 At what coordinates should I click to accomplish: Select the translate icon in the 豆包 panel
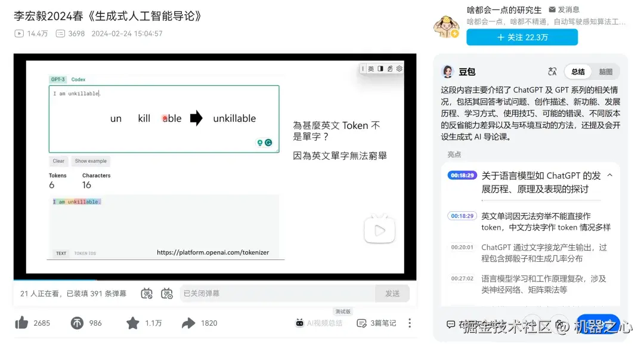point(552,71)
